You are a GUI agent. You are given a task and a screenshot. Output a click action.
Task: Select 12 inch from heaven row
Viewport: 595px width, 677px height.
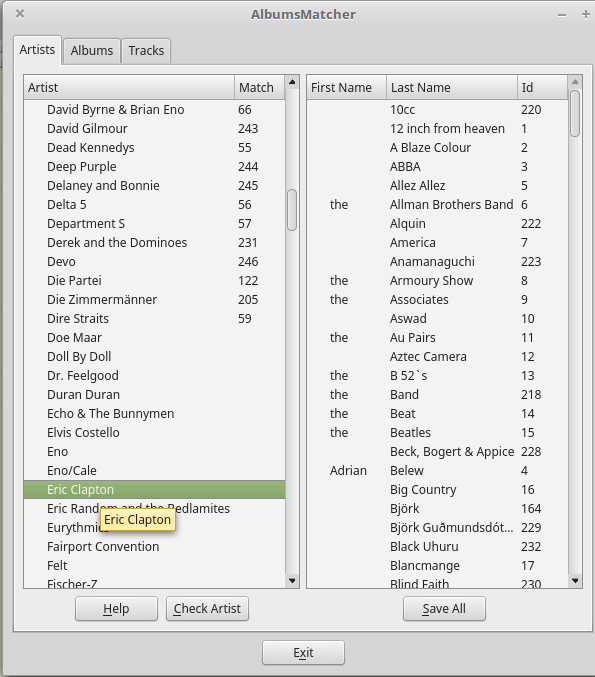(437, 129)
